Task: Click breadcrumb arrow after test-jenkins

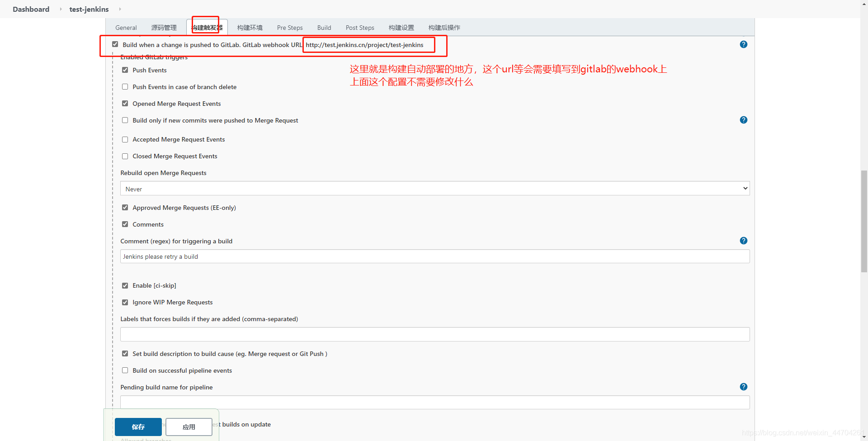Action: (x=120, y=9)
